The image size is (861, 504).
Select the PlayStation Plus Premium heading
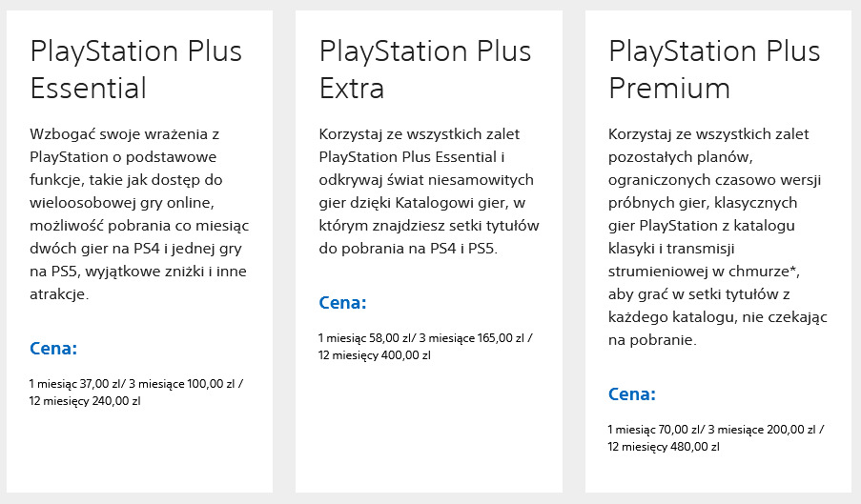[714, 69]
